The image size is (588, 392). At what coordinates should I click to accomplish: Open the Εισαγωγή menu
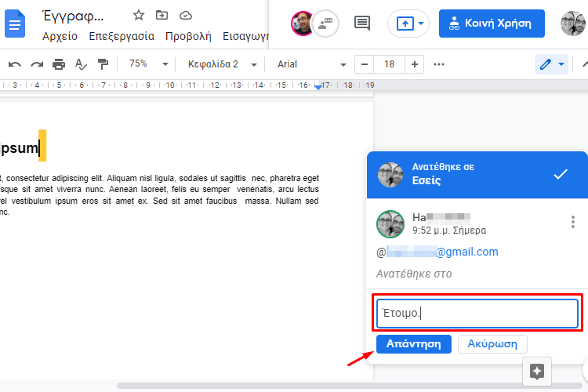pyautogui.click(x=245, y=36)
